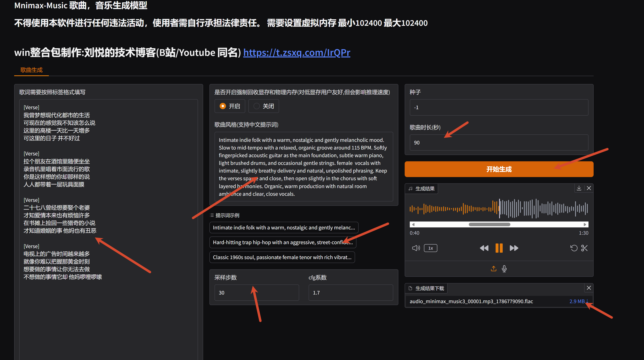Focus the 歌曲时长 duration field
The width and height of the screenshot is (644, 360).
pos(499,143)
